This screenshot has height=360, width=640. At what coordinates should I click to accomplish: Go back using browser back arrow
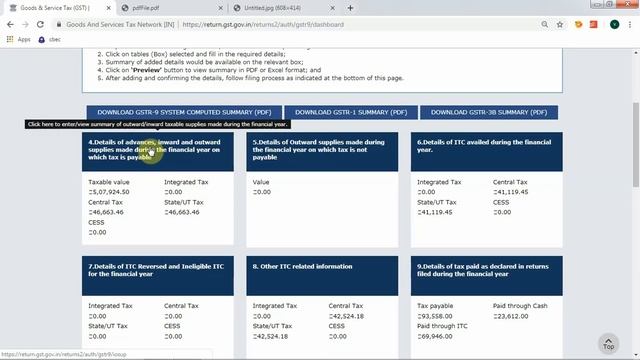(10, 24)
